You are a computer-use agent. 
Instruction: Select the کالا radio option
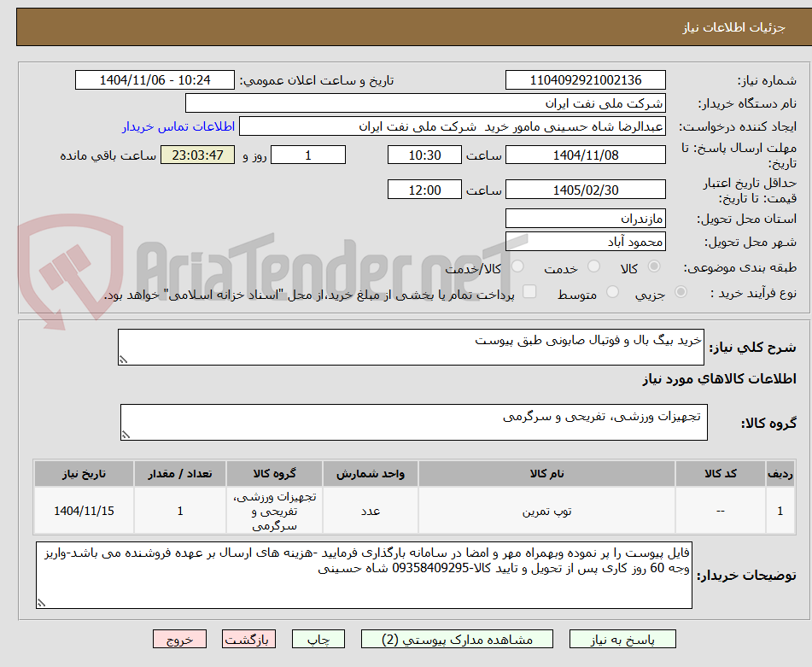[654, 266]
